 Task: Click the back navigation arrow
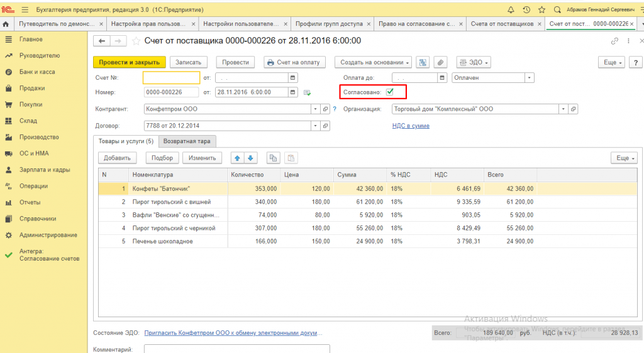coord(101,41)
